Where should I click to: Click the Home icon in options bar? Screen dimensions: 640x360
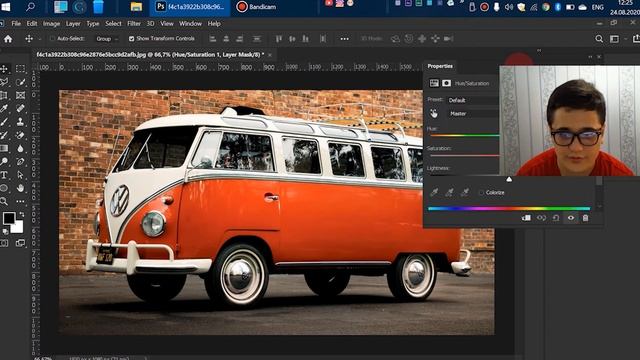tap(8, 39)
